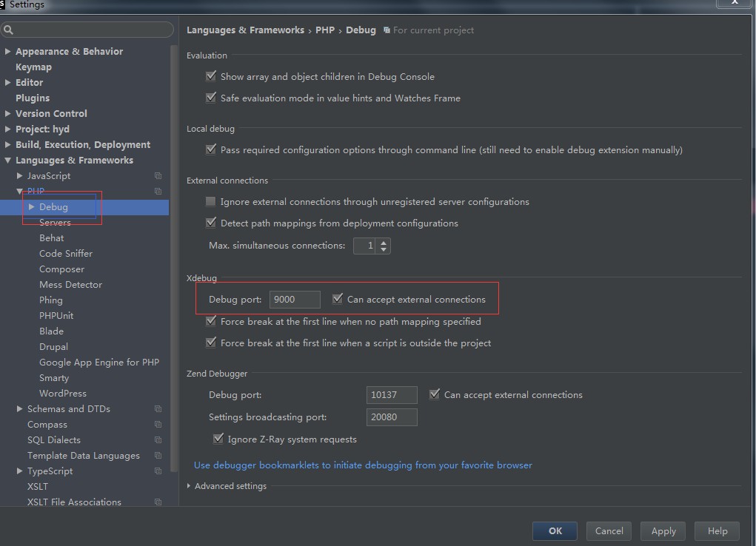Open PHPUnit settings page
The width and height of the screenshot is (756, 546).
(56, 315)
